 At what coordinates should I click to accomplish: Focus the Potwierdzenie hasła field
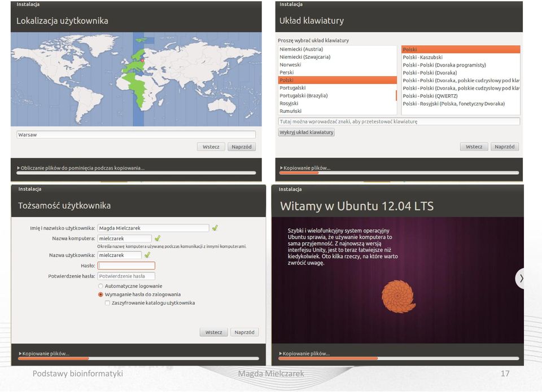tap(126, 276)
